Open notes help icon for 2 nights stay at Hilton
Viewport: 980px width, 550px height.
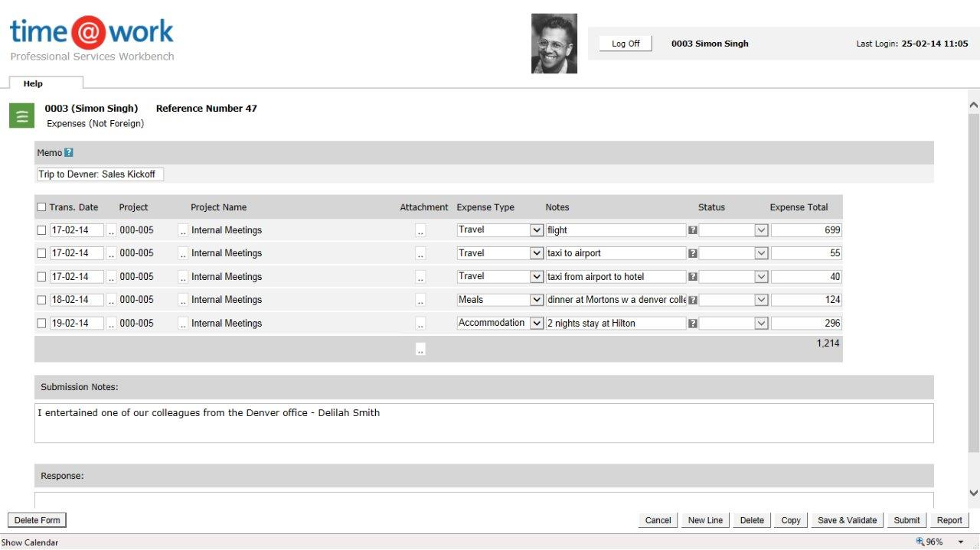692,324
